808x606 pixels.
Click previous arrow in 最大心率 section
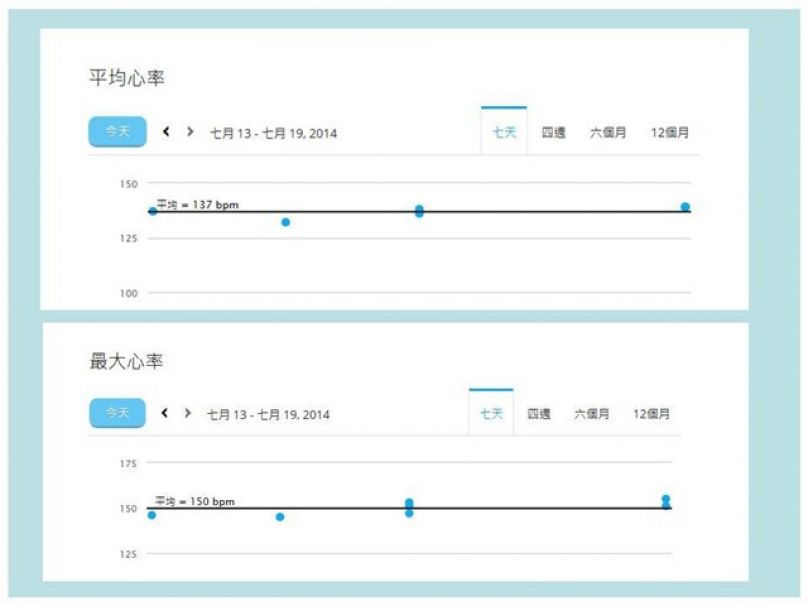[x=165, y=413]
